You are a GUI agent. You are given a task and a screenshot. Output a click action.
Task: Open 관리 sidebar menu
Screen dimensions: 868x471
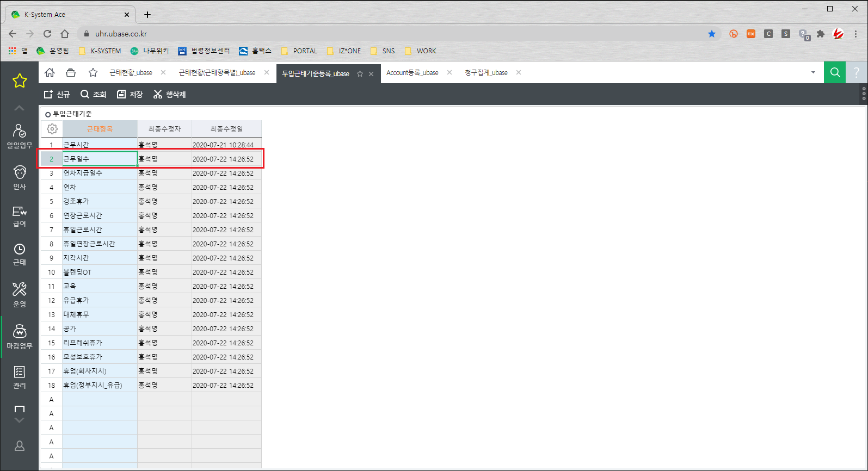(x=20, y=377)
